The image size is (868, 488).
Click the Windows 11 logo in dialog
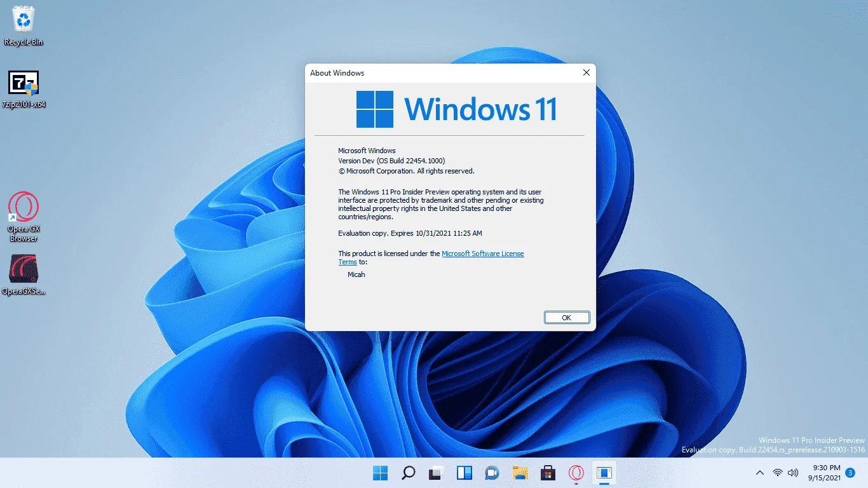tap(456, 109)
